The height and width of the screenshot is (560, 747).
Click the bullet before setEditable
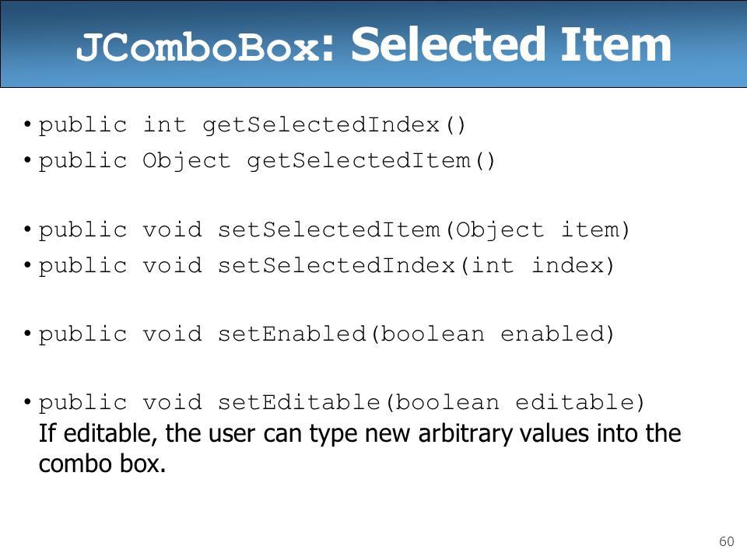point(28,402)
